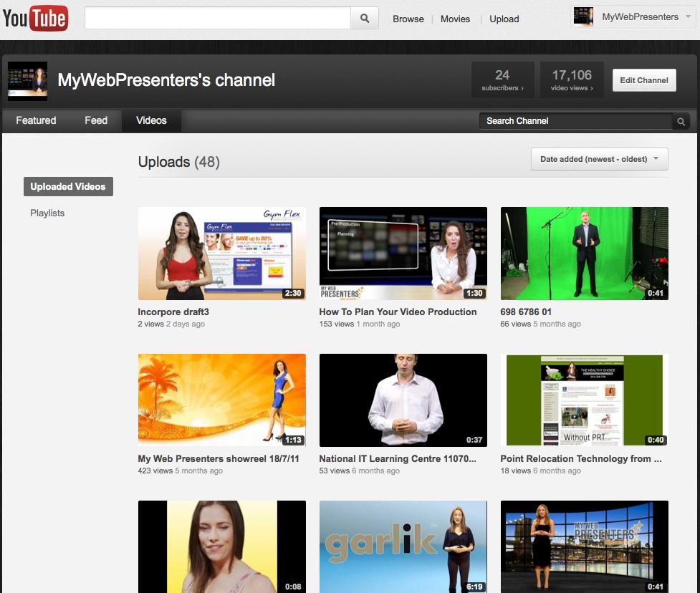
Task: Click the channel search magnifier icon
Action: point(681,121)
